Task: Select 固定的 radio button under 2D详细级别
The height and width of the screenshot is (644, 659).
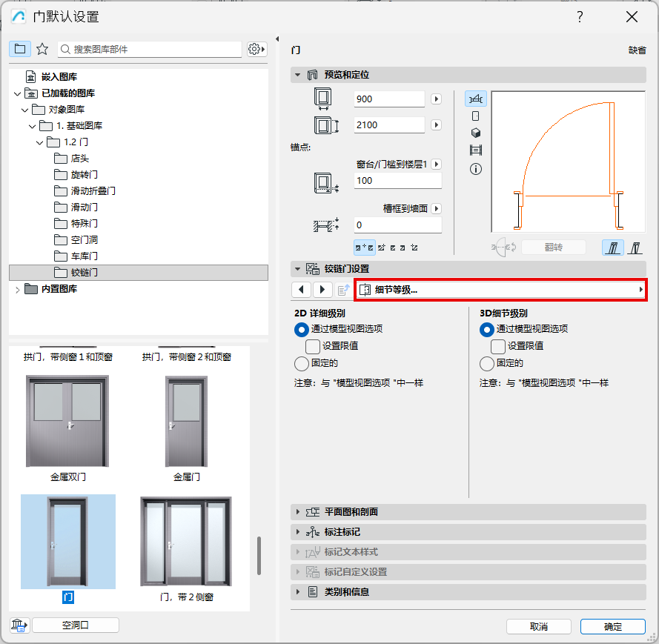Action: [x=302, y=362]
